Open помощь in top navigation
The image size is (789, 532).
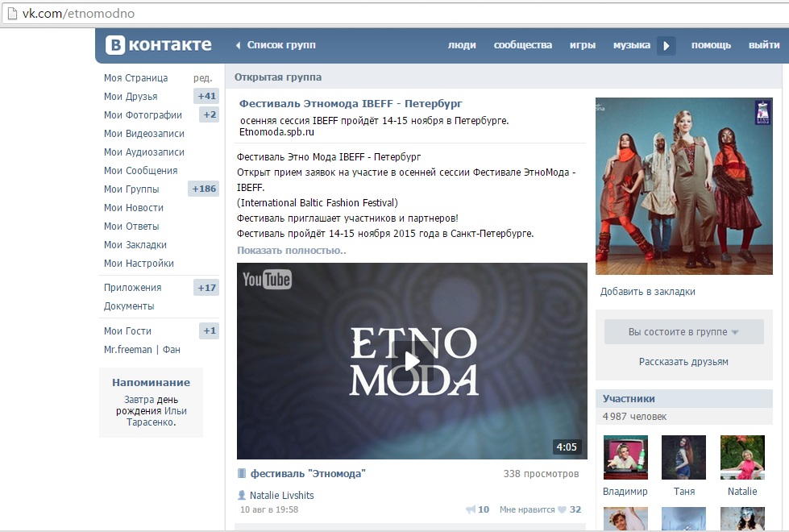tap(711, 45)
